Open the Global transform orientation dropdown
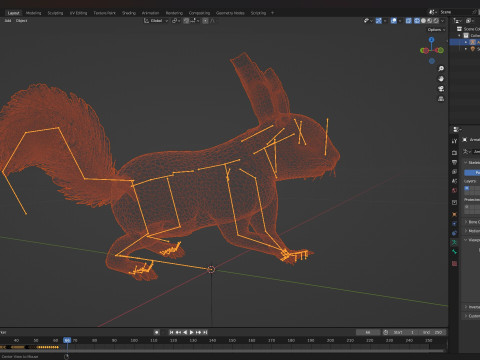This screenshot has height=360, width=480. 156,21
